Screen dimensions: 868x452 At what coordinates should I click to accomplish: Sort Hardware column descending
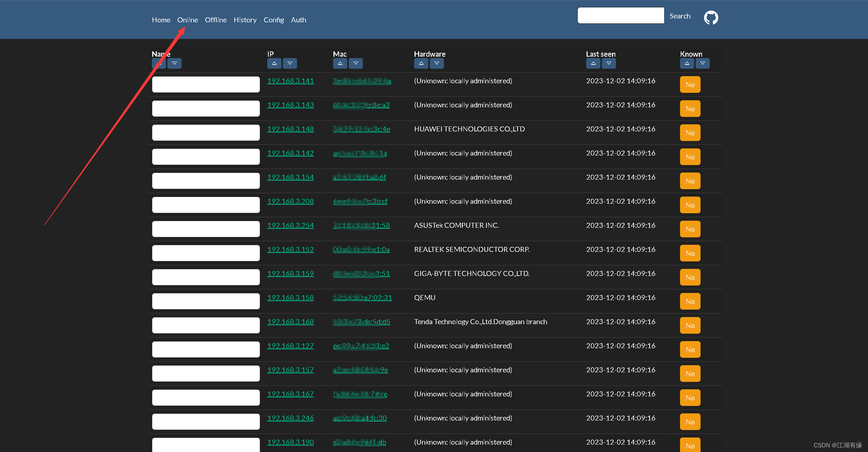[436, 63]
